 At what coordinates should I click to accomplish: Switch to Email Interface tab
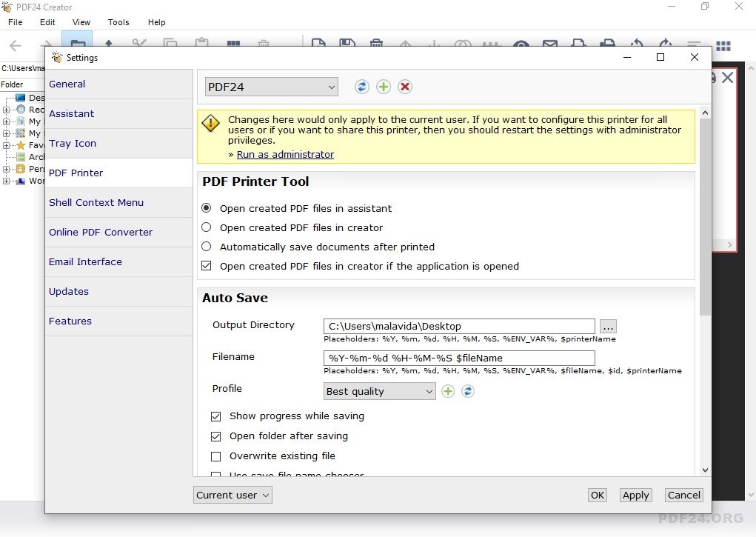(118, 262)
